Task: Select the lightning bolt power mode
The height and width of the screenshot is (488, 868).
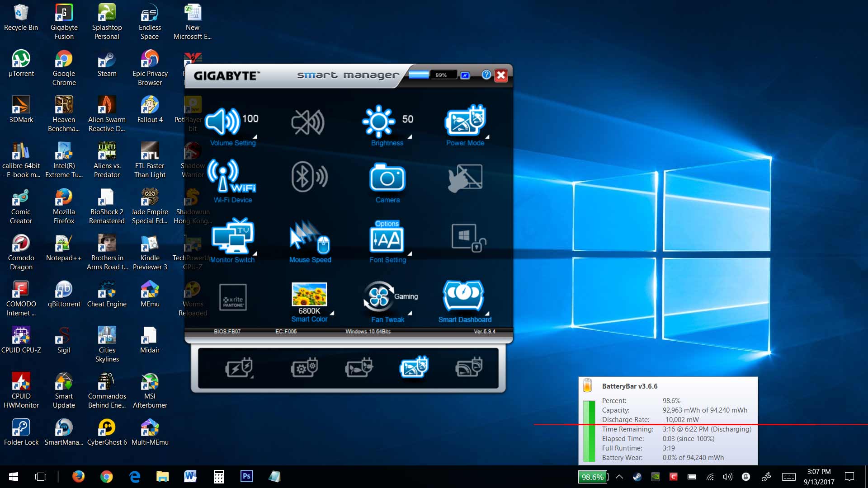Action: coord(239,368)
